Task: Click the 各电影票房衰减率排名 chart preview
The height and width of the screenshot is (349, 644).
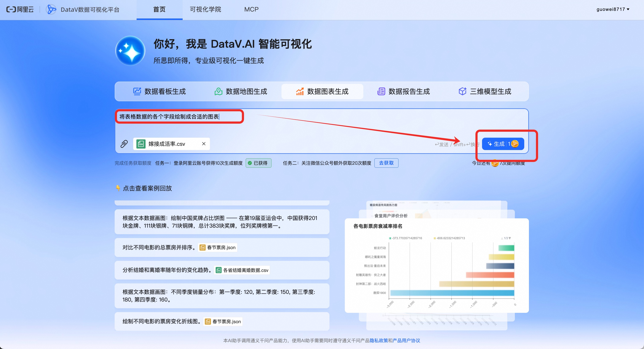Action: click(x=436, y=265)
